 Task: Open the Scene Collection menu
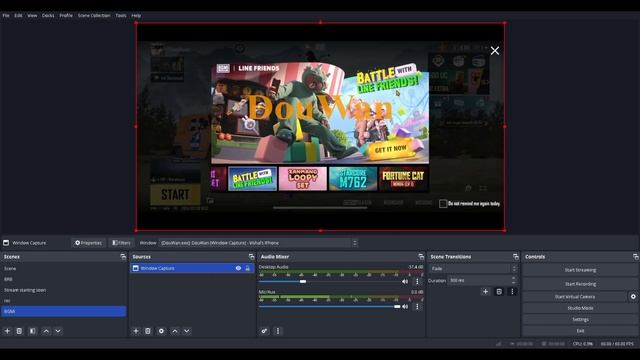pyautogui.click(x=94, y=16)
